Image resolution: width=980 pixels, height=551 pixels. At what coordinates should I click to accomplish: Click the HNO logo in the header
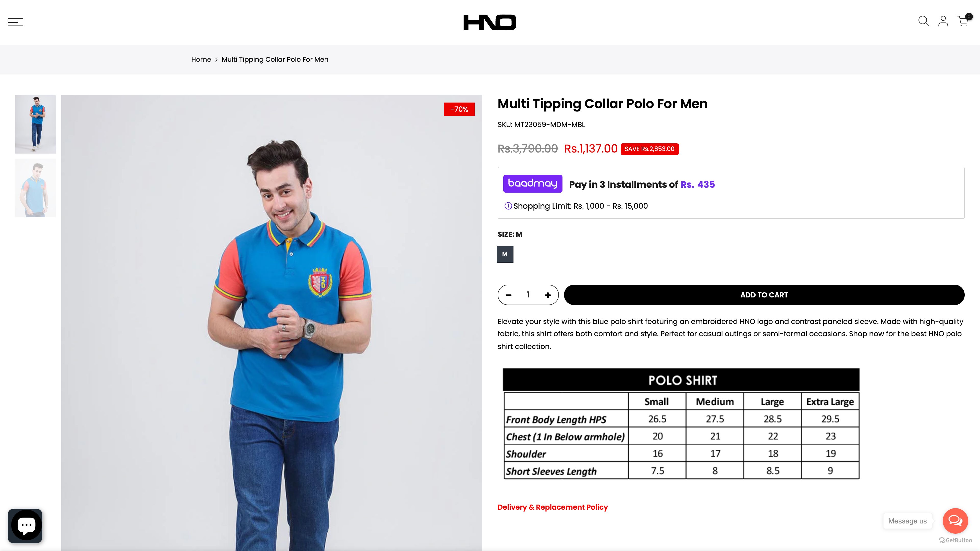490,22
